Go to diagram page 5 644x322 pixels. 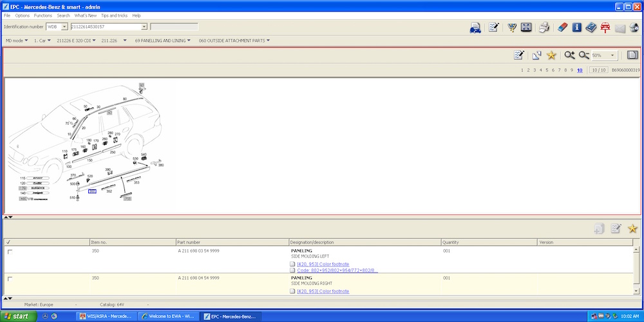547,70
